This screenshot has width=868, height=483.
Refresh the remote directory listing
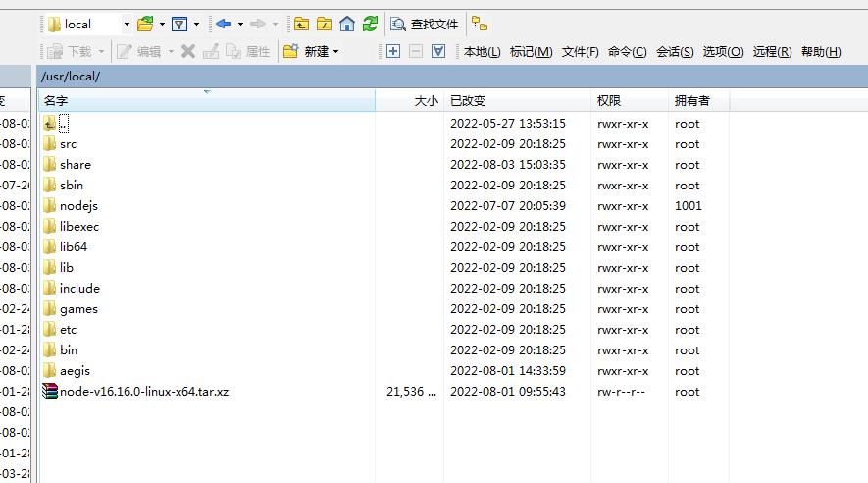370,24
